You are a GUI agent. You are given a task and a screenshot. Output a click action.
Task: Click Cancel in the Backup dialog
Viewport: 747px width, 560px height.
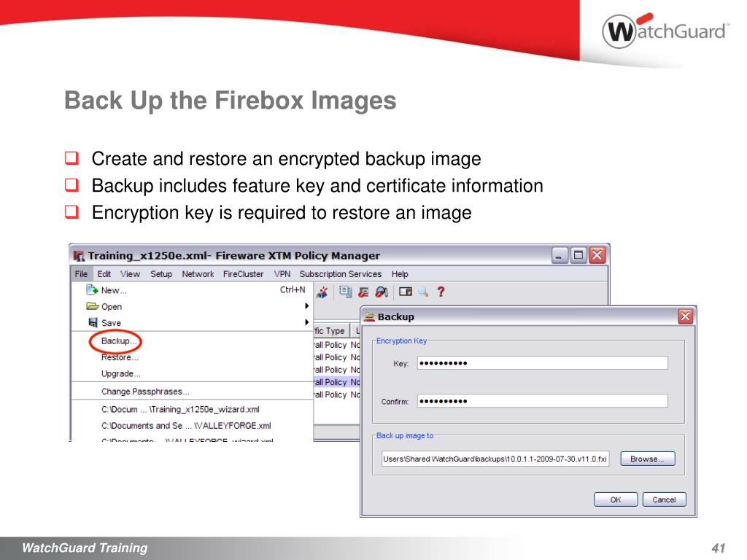(x=664, y=499)
